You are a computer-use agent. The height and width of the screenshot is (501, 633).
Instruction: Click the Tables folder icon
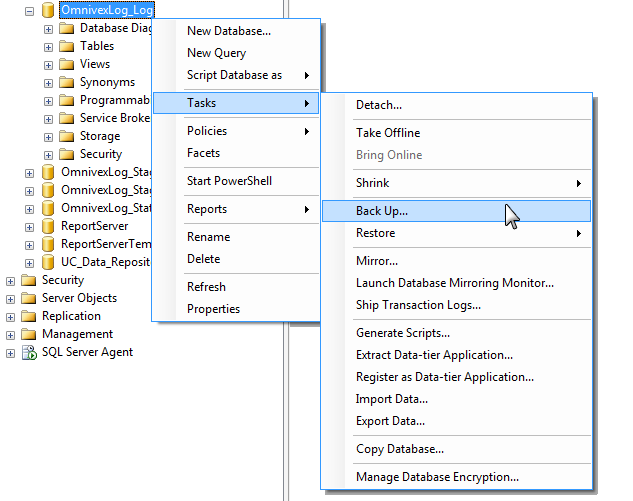coord(66,46)
